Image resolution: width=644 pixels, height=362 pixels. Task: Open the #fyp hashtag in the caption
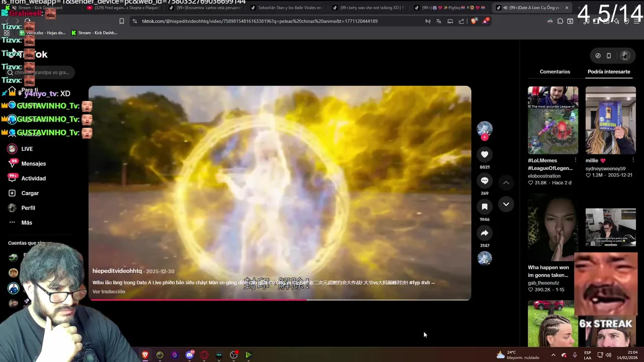click(x=415, y=283)
